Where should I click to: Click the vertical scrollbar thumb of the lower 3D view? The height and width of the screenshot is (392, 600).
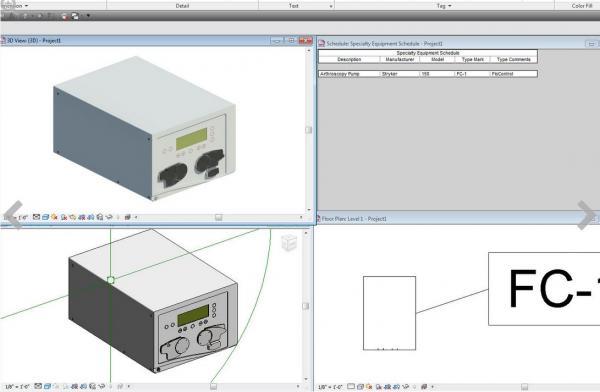[x=306, y=306]
